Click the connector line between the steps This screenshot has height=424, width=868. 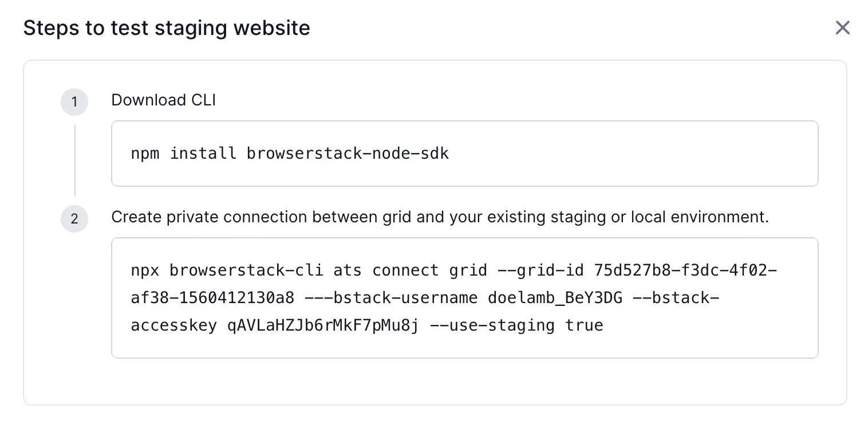pos(74,160)
